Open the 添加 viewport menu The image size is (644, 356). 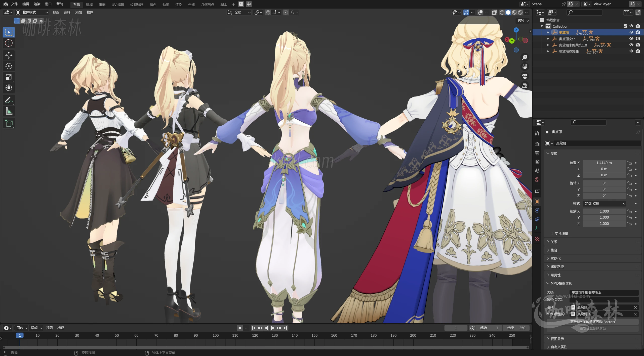[78, 12]
